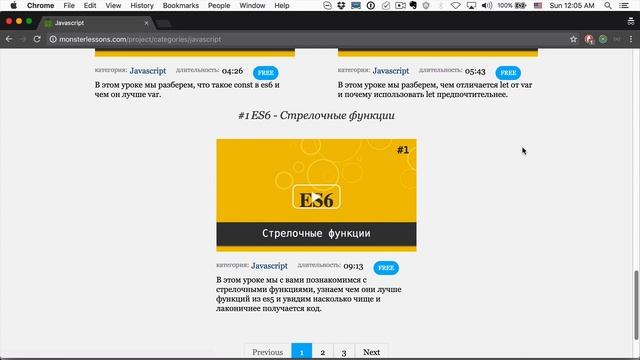Click the let vs var lesson description text
This screenshot has height=360, width=640.
tap(435, 90)
